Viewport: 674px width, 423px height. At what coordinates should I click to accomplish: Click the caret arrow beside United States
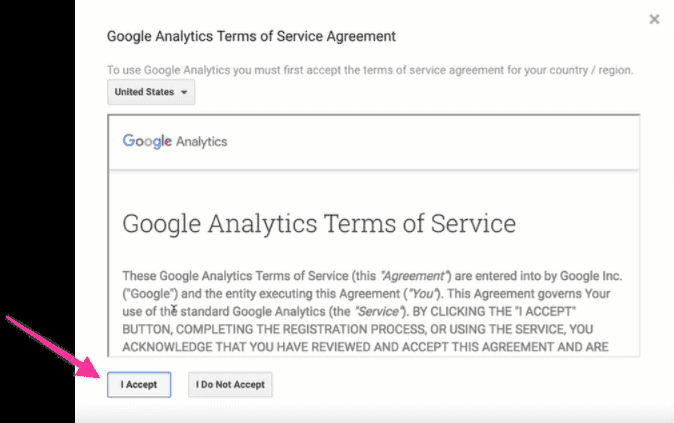click(184, 92)
